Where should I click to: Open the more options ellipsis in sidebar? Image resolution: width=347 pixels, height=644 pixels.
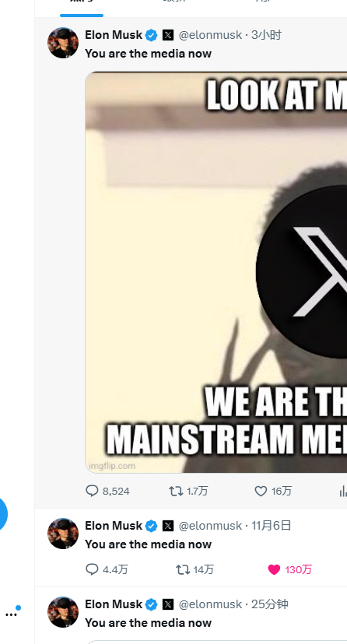pos(11,614)
